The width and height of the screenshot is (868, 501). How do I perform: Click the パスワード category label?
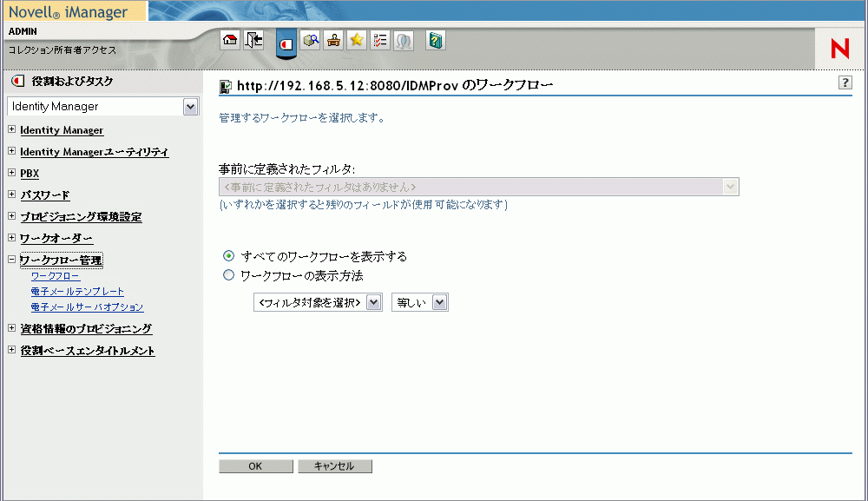pos(45,194)
